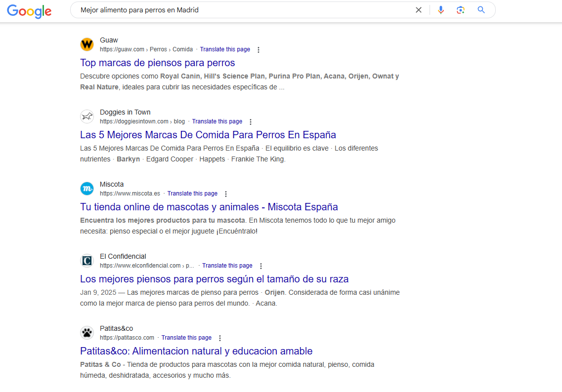Click the patitasco.com URL
Viewport: 562px width, 392px height.
127,338
